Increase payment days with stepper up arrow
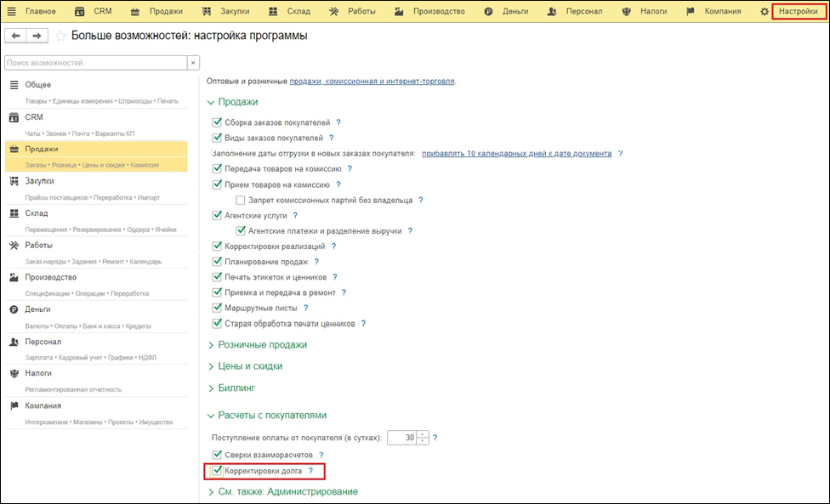This screenshot has width=830, height=504. (x=424, y=433)
